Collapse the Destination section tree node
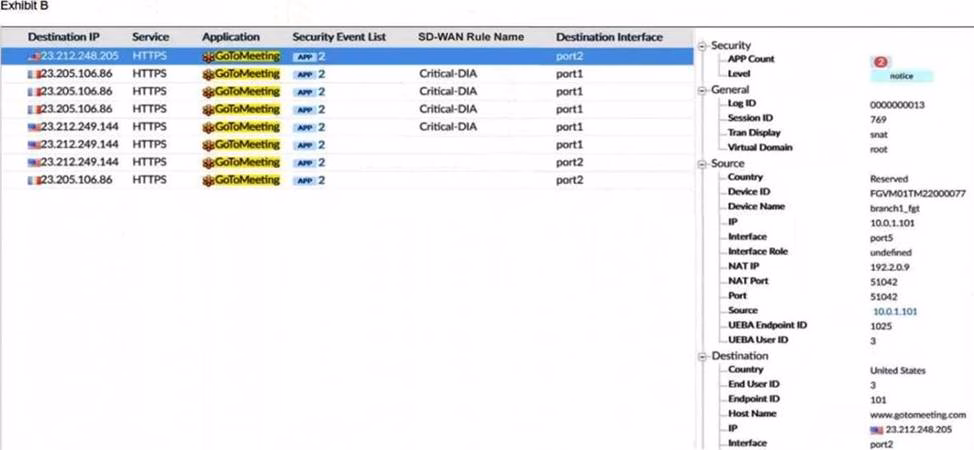The image size is (974, 450). pyautogui.click(x=703, y=356)
